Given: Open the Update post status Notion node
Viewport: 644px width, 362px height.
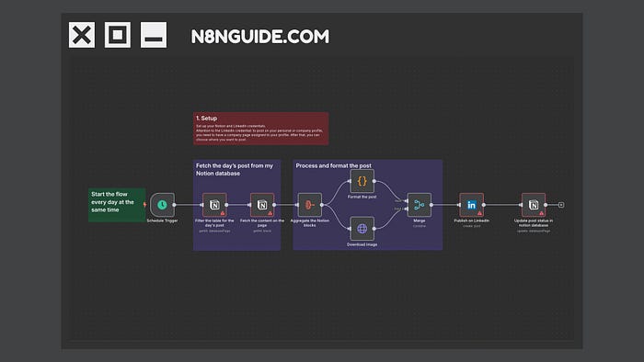Looking at the screenshot, I should tap(534, 205).
